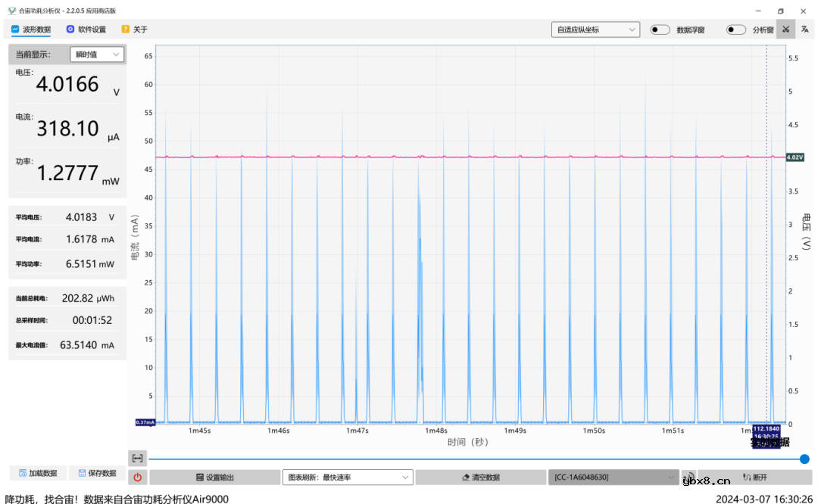The height and width of the screenshot is (504, 818).
Task: Expand the 瞬时值 display dropdown
Action: coord(97,54)
